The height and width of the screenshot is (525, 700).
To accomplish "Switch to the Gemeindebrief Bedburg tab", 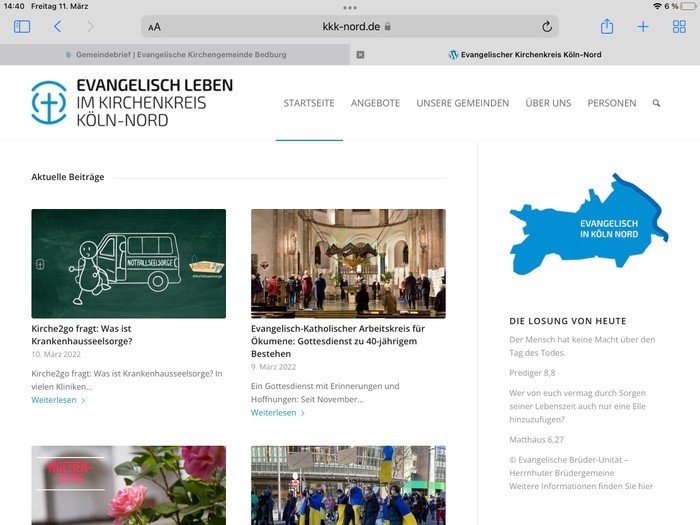I will pyautogui.click(x=175, y=54).
